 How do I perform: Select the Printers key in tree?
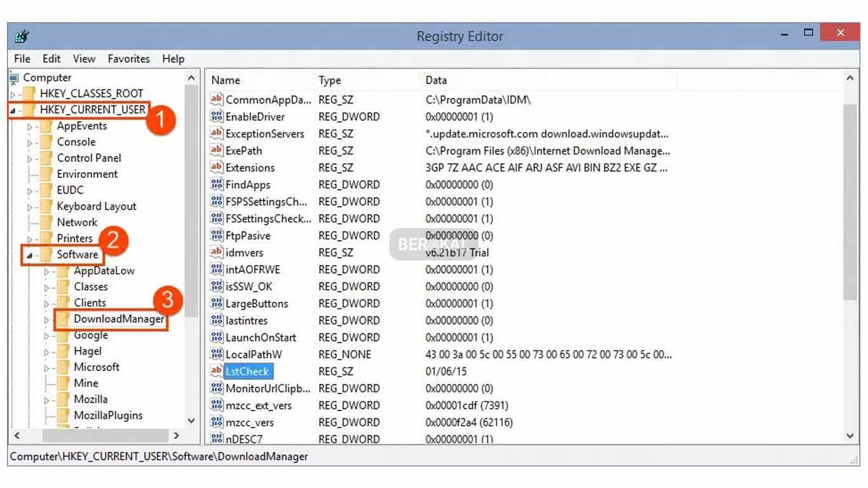(75, 238)
